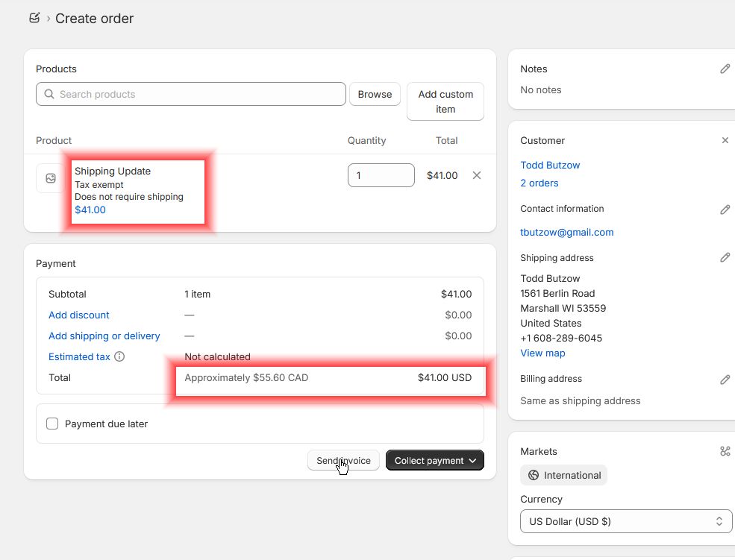Screen dimensions: 735x560
Task: Click the Browse products button
Action: point(375,94)
